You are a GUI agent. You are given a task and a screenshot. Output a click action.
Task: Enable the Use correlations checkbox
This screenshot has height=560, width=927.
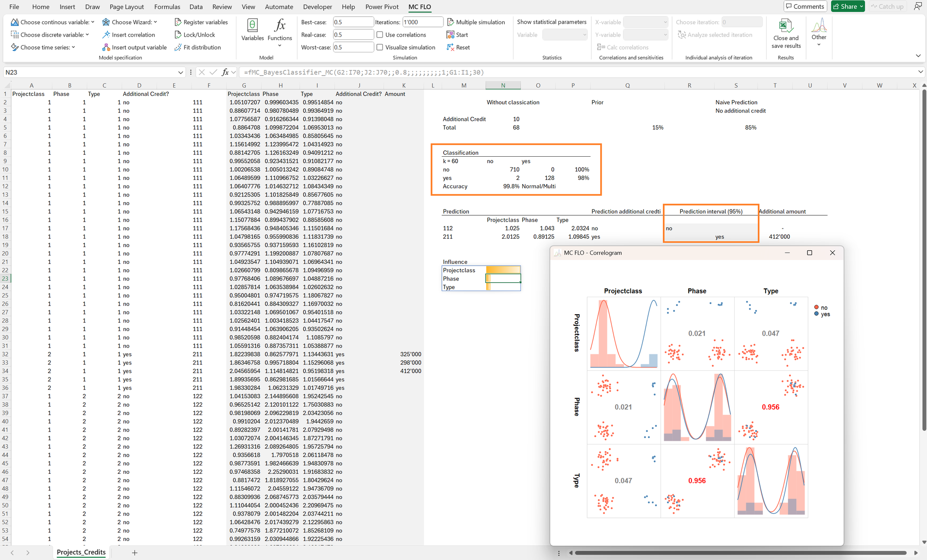(380, 35)
